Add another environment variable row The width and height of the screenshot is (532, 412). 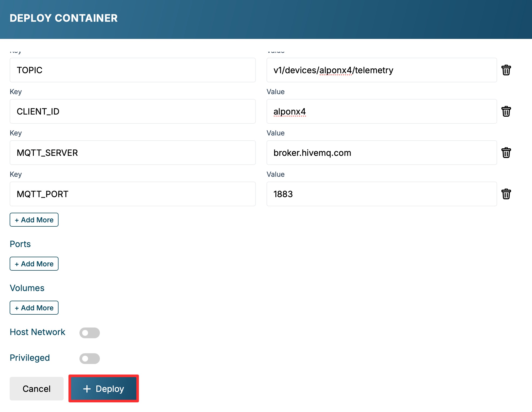pos(34,220)
